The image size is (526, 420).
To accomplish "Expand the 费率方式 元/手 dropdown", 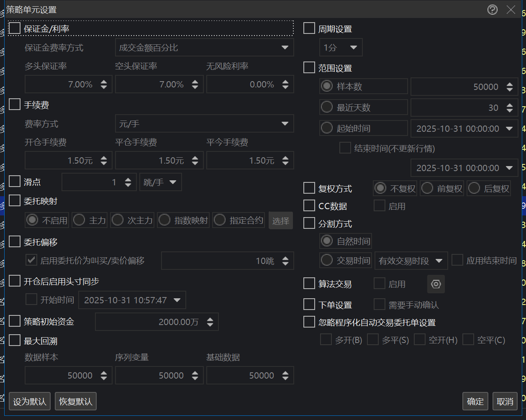I will tap(204, 124).
